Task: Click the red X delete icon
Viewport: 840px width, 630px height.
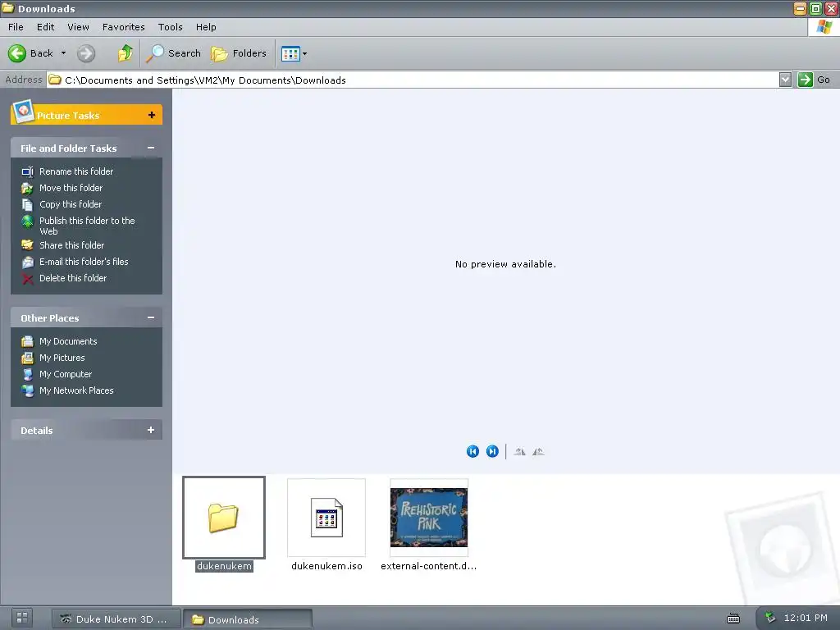Action: 27,279
